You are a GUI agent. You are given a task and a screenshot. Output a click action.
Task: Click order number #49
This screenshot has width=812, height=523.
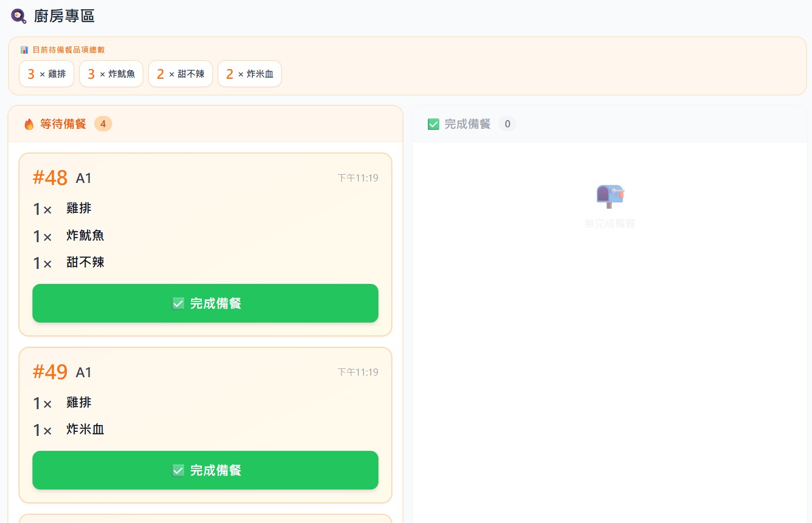[x=50, y=372]
